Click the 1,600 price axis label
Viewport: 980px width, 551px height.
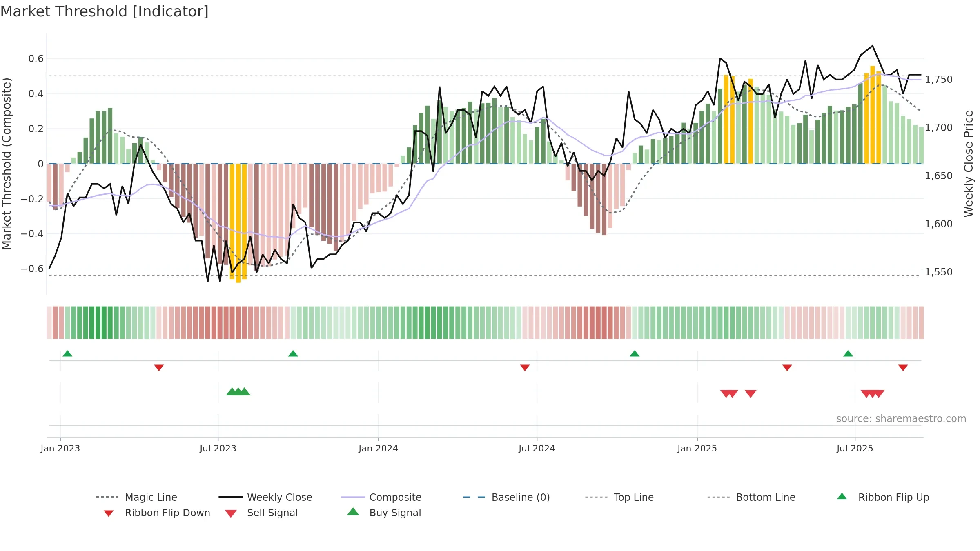(x=939, y=224)
